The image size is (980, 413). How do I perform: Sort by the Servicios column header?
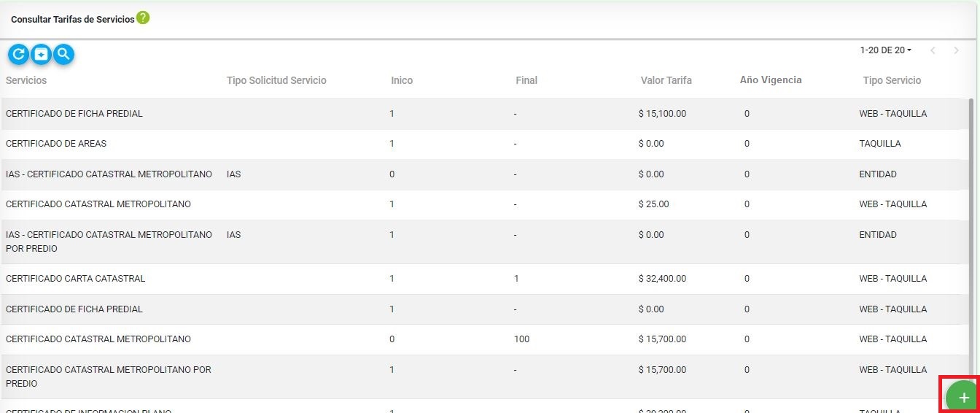(x=26, y=80)
